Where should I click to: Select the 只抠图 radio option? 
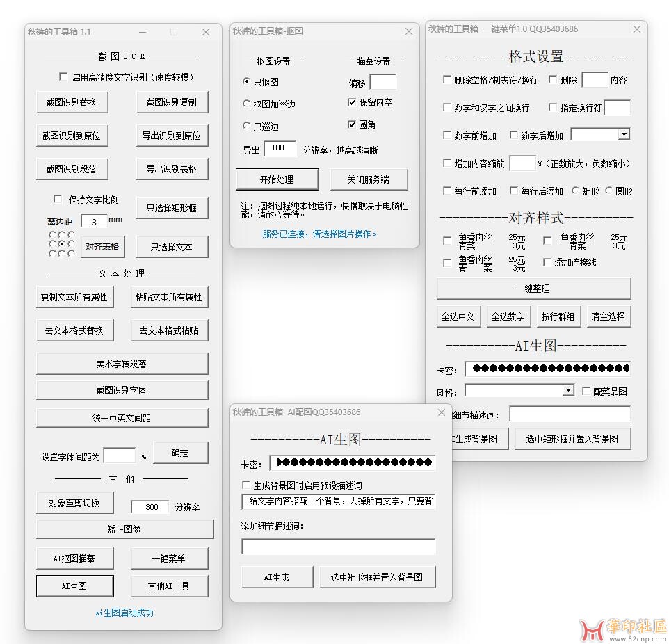tap(247, 81)
